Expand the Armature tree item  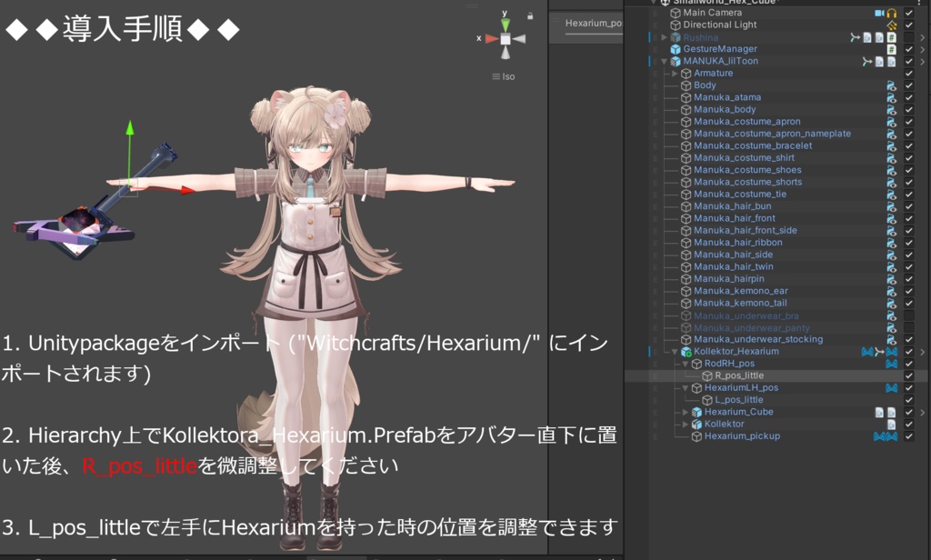tap(675, 74)
